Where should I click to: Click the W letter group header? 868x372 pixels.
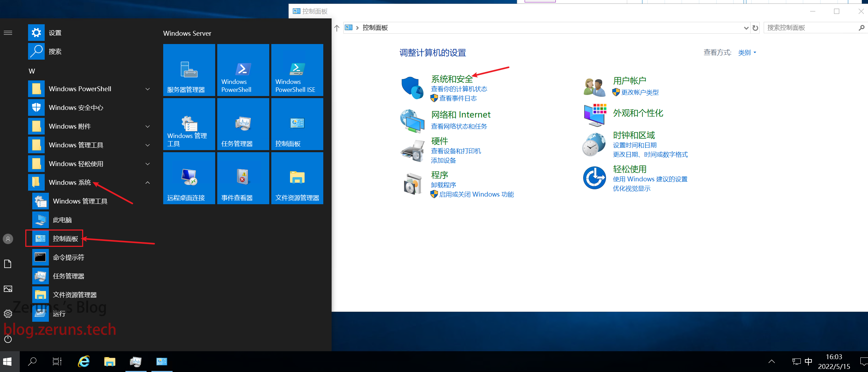point(32,71)
